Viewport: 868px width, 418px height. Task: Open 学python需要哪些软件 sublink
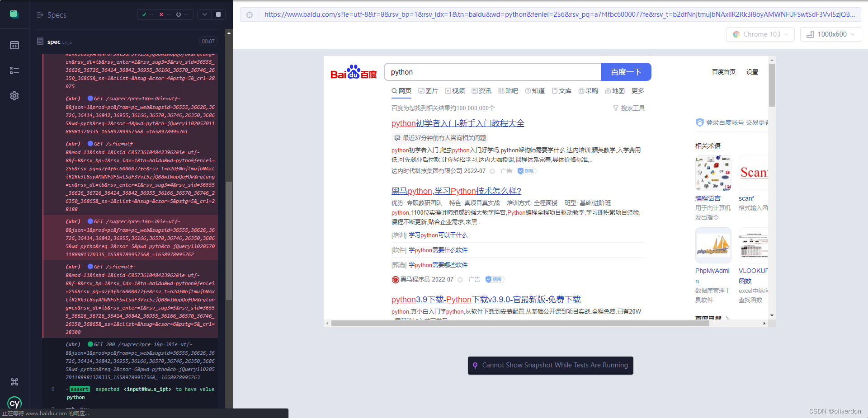tap(438, 265)
